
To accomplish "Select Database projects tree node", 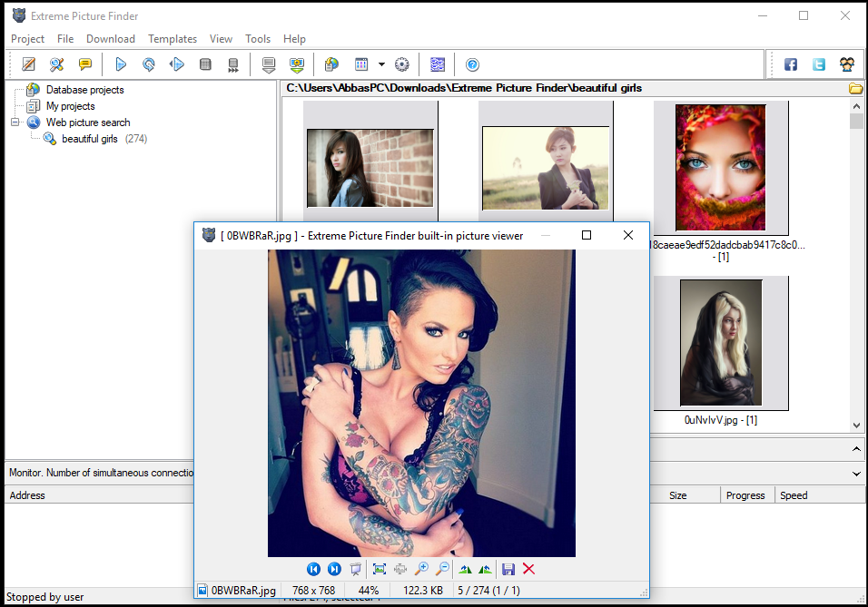I will tap(84, 90).
